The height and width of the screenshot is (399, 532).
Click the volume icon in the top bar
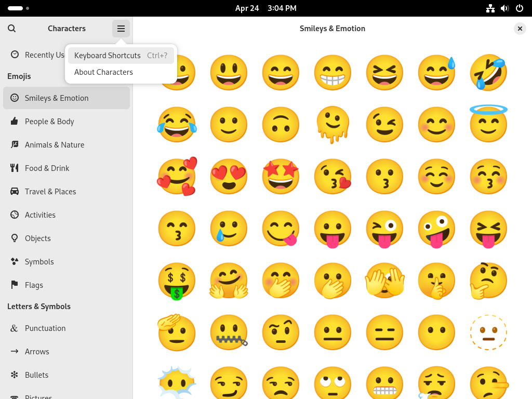(x=505, y=8)
